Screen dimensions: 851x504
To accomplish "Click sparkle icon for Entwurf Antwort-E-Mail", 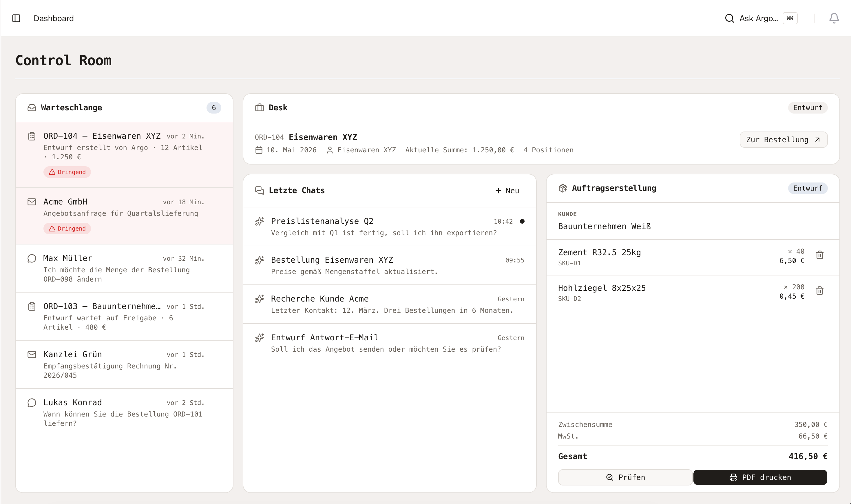I will point(260,337).
